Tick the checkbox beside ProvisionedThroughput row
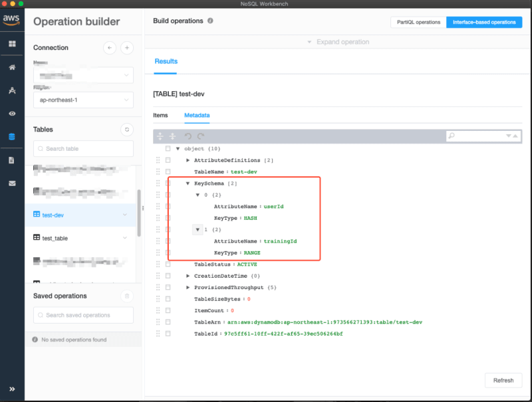This screenshot has height=402, width=532. tap(168, 287)
